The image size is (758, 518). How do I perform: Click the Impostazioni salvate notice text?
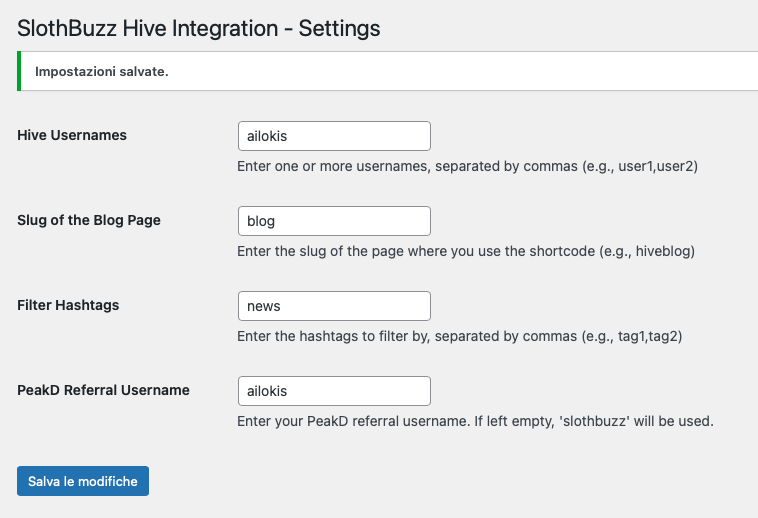(102, 72)
